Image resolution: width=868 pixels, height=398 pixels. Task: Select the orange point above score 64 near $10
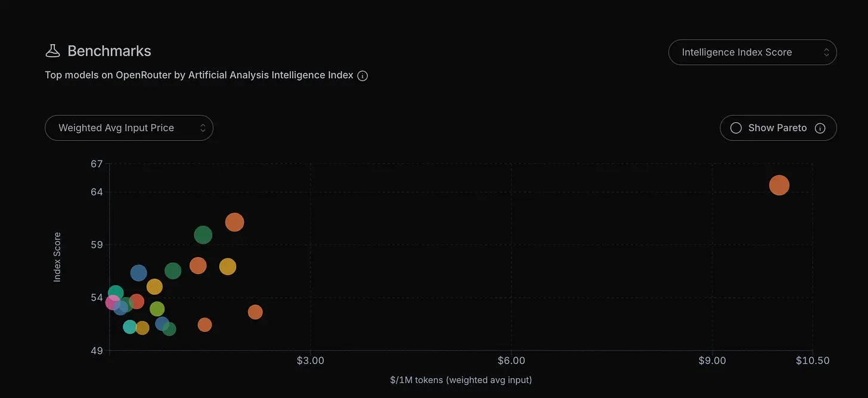(779, 185)
